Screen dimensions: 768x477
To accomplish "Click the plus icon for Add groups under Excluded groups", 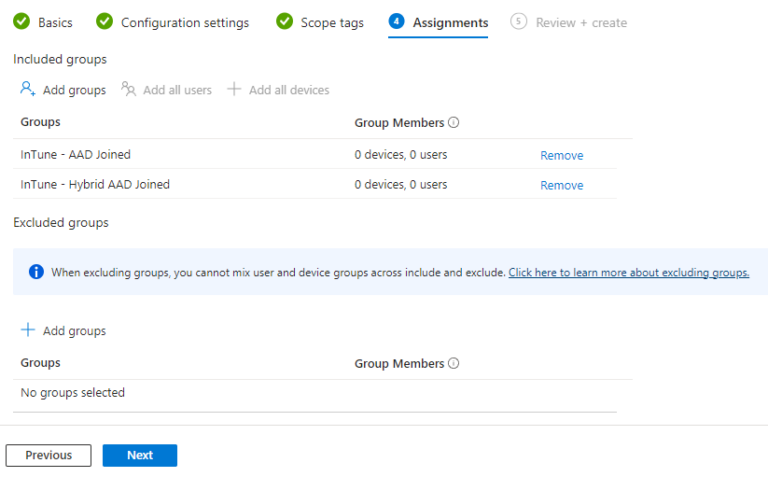I will (28, 330).
